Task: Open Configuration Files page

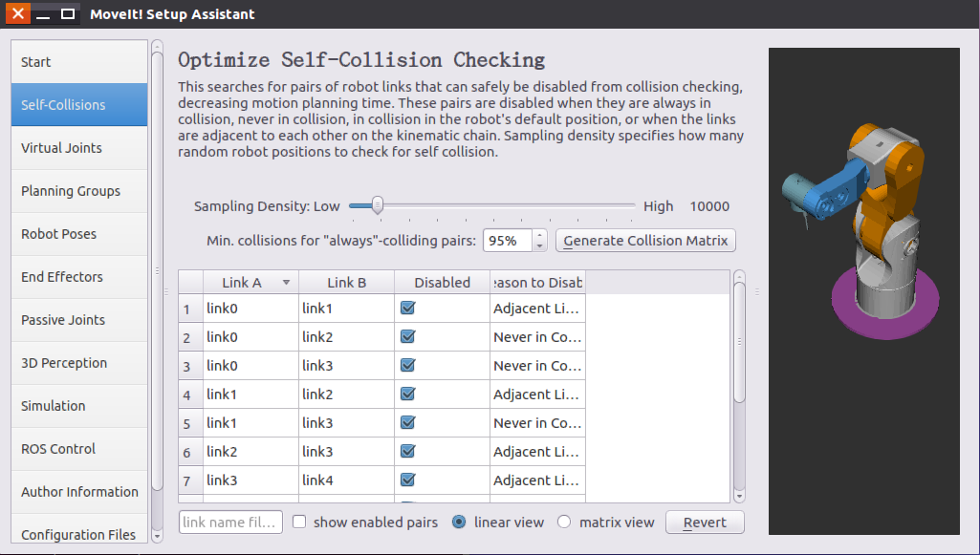Action: pos(79,529)
